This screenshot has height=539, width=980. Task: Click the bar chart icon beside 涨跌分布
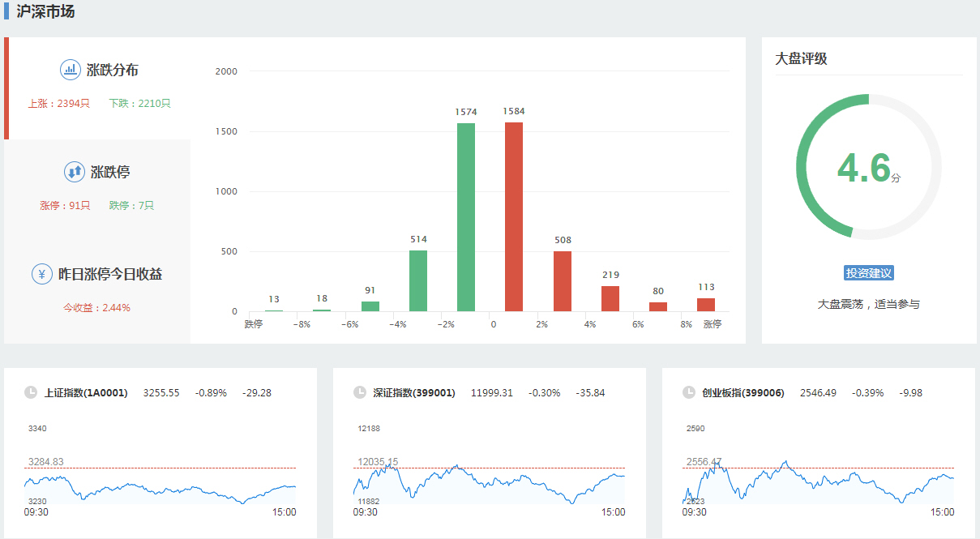[x=71, y=70]
